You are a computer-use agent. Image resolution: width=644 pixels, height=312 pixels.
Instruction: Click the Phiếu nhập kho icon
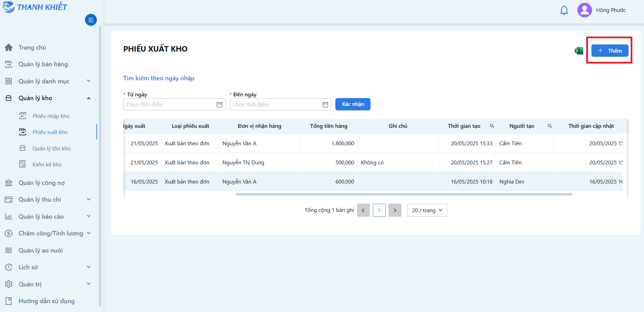click(x=23, y=116)
